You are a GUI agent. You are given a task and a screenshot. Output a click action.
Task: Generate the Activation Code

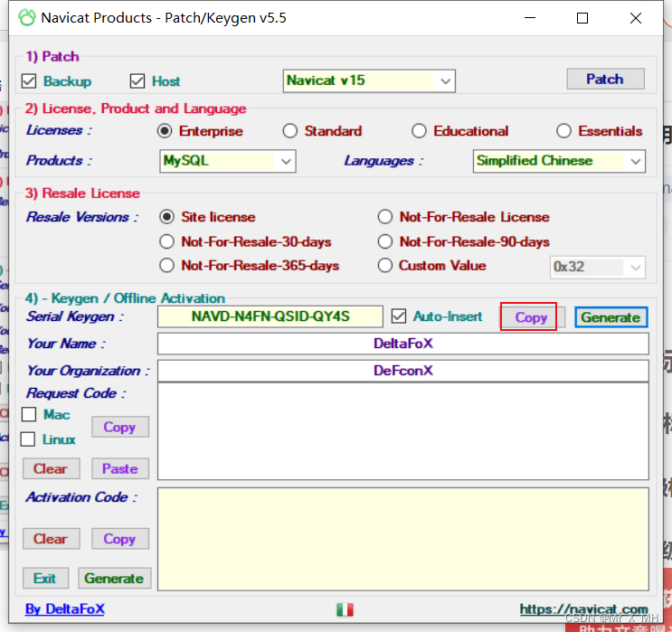click(x=115, y=578)
